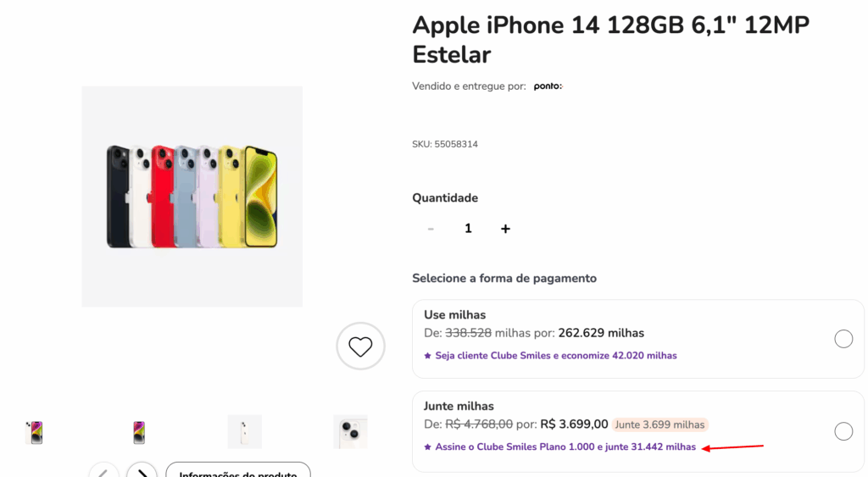This screenshot has width=868, height=477.
Task: Click the star icon beside Seja cliente Clube Smiles
Action: click(428, 356)
